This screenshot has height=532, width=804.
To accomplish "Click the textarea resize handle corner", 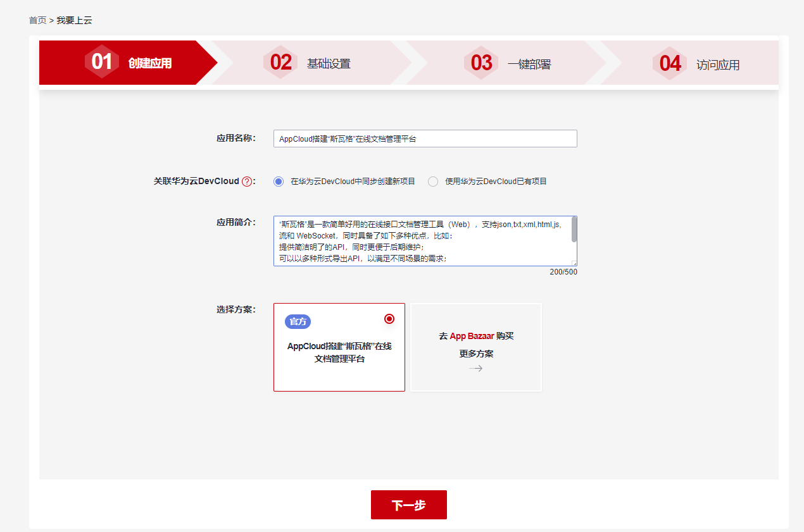I will [574, 263].
